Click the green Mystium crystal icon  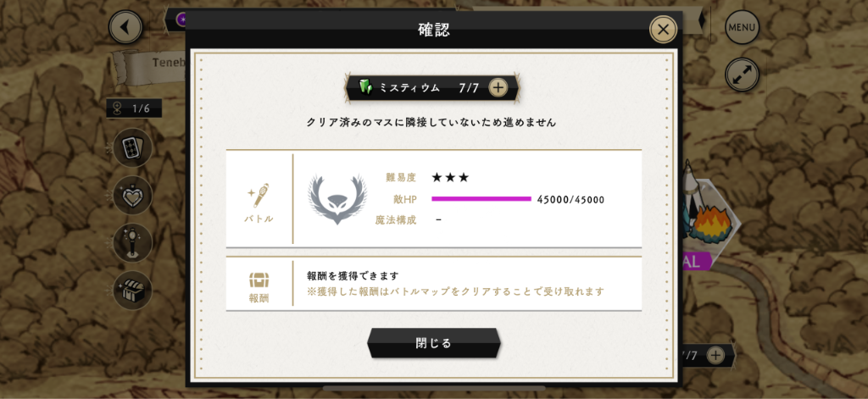[x=367, y=87]
